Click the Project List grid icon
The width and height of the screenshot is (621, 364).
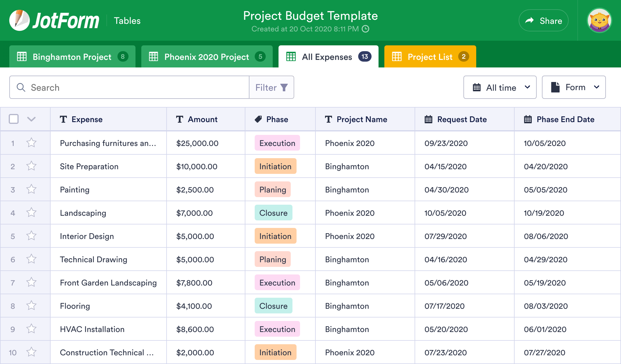397,56
